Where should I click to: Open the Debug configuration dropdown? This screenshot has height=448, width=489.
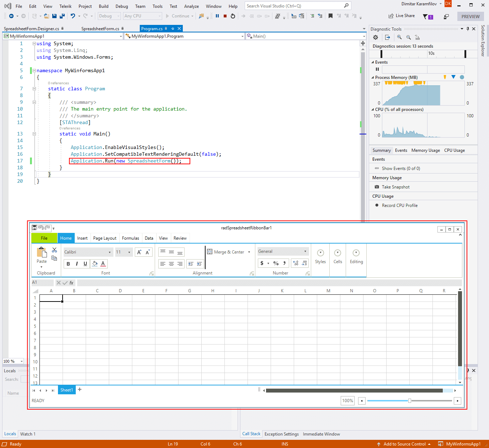click(109, 16)
